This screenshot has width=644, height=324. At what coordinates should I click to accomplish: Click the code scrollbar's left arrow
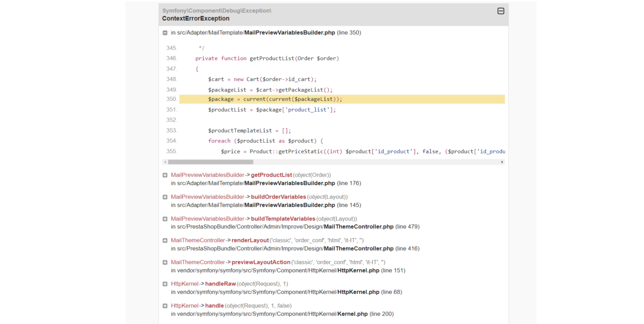point(165,162)
